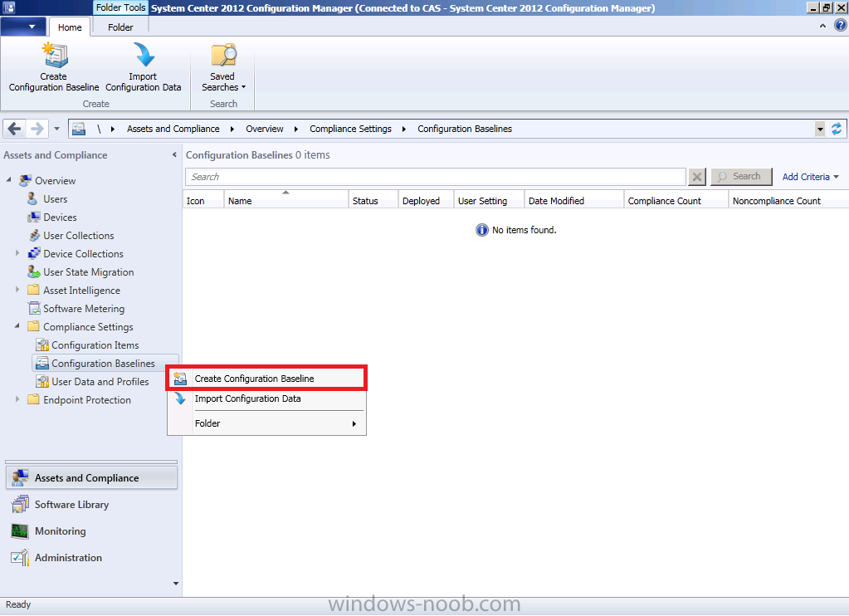This screenshot has width=849, height=616.
Task: Sort by the Name column header
Action: (x=285, y=200)
